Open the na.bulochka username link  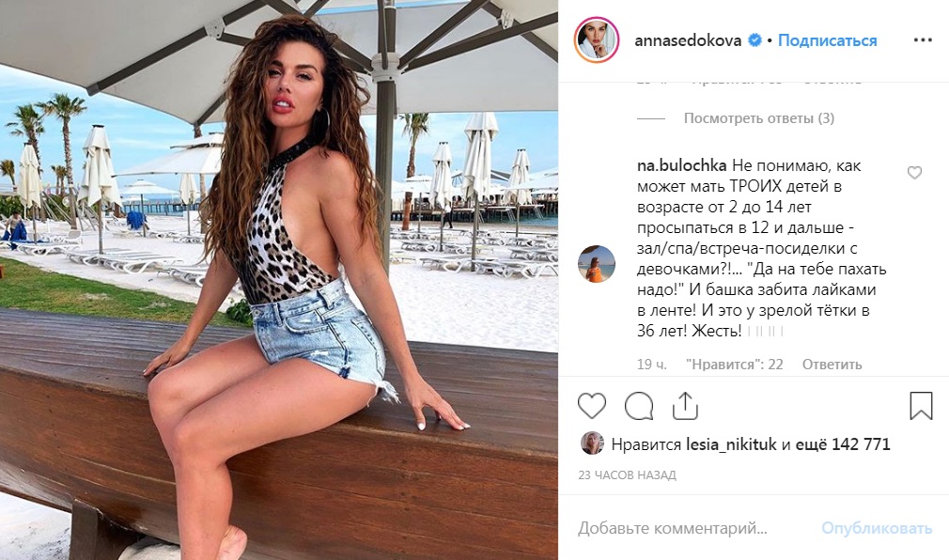coord(681,165)
